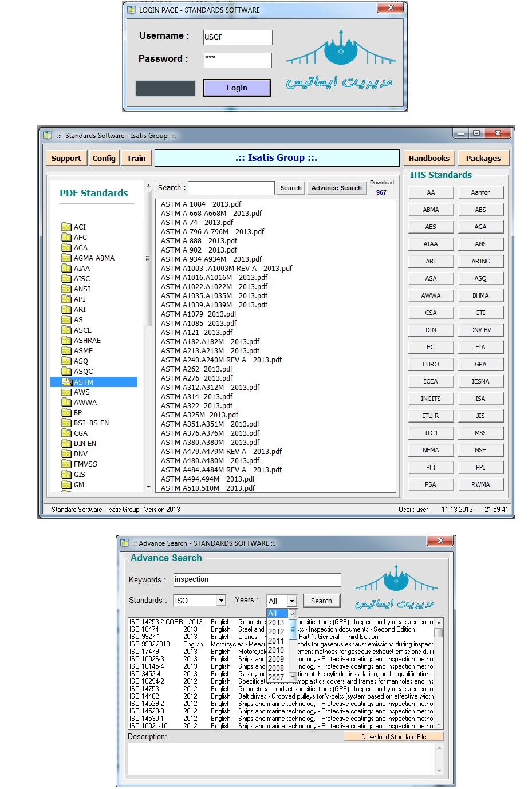This screenshot has width=532, height=789.
Task: Open Advance Search from main window
Action: click(x=337, y=188)
